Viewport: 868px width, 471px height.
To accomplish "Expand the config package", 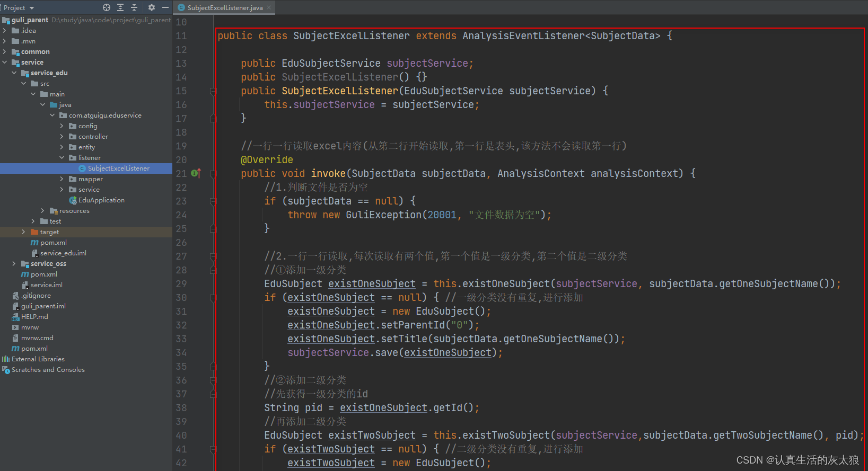I will 62,126.
